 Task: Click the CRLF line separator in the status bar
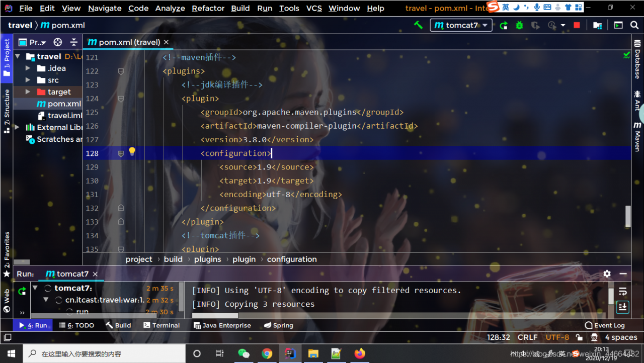tap(527, 337)
